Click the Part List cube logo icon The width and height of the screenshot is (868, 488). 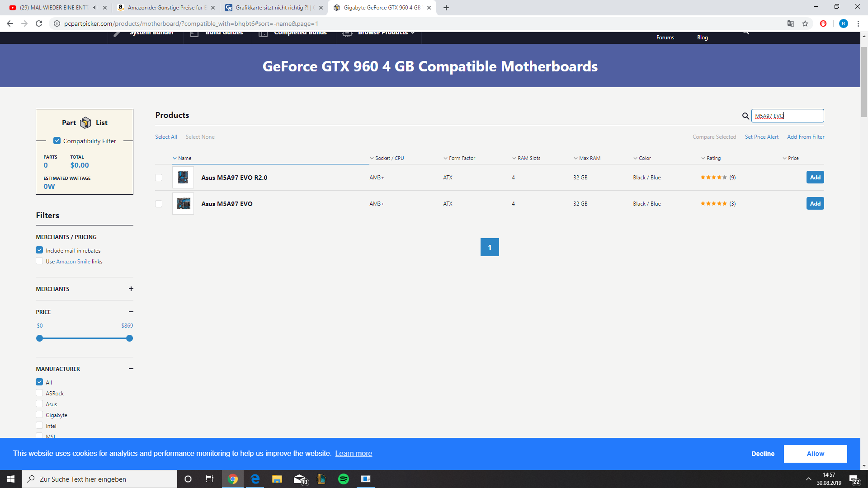pyautogui.click(x=85, y=123)
